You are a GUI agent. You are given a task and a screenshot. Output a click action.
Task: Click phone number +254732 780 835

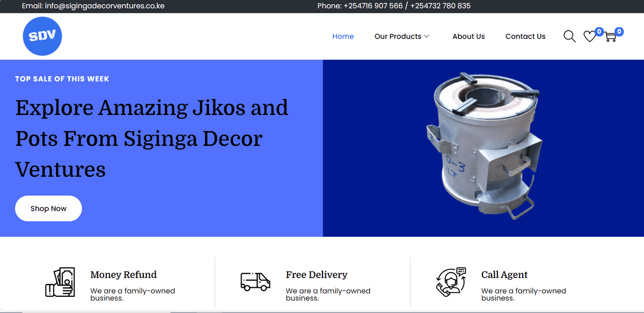point(441,6)
